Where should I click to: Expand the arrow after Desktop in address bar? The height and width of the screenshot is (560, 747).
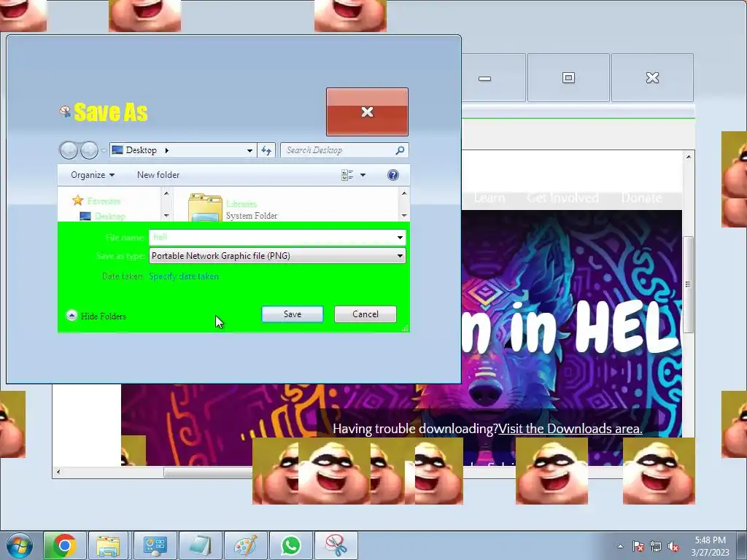[167, 150]
